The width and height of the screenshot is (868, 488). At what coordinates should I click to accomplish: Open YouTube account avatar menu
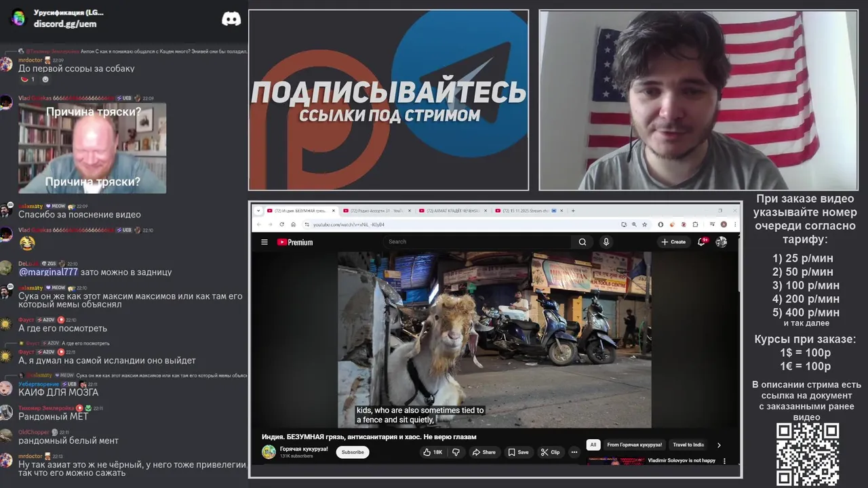(722, 242)
